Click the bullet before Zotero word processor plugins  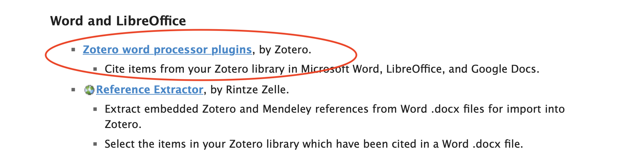(73, 50)
